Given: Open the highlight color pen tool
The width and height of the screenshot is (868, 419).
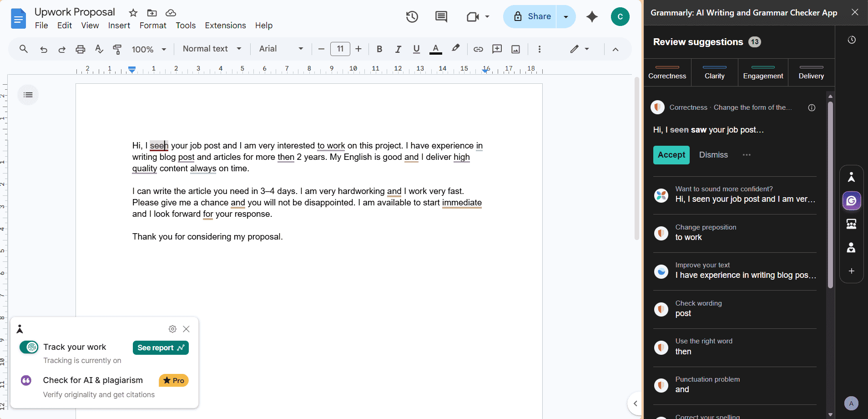Looking at the screenshot, I should pyautogui.click(x=455, y=48).
